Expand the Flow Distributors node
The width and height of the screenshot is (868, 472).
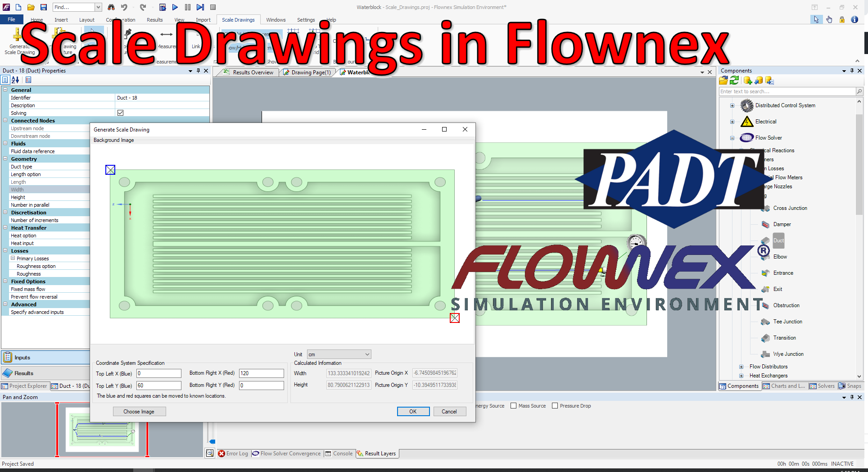point(741,367)
